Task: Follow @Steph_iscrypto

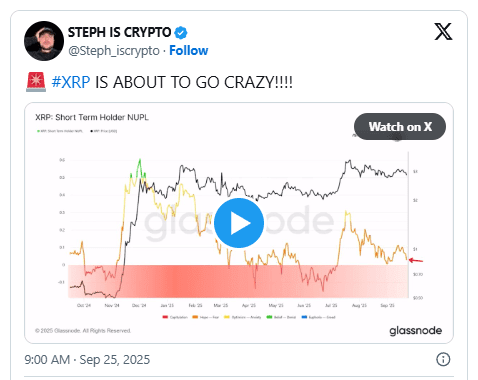Action: point(189,51)
